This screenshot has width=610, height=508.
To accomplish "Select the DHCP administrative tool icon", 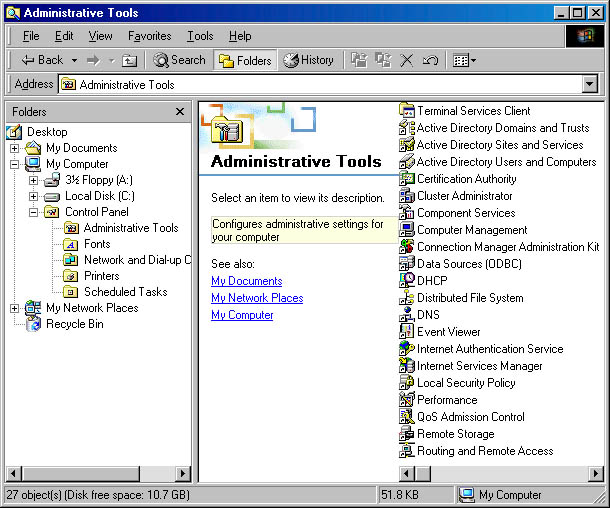I will pos(407,281).
